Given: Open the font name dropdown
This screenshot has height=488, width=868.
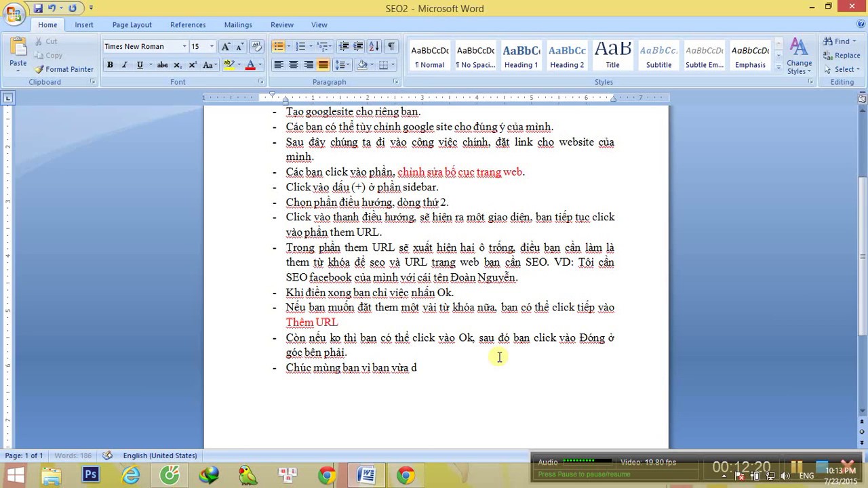Looking at the screenshot, I should pyautogui.click(x=184, y=46).
